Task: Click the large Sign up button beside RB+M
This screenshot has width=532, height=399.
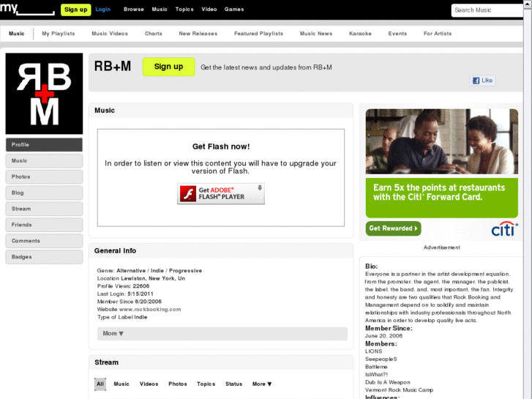Action: point(168,67)
